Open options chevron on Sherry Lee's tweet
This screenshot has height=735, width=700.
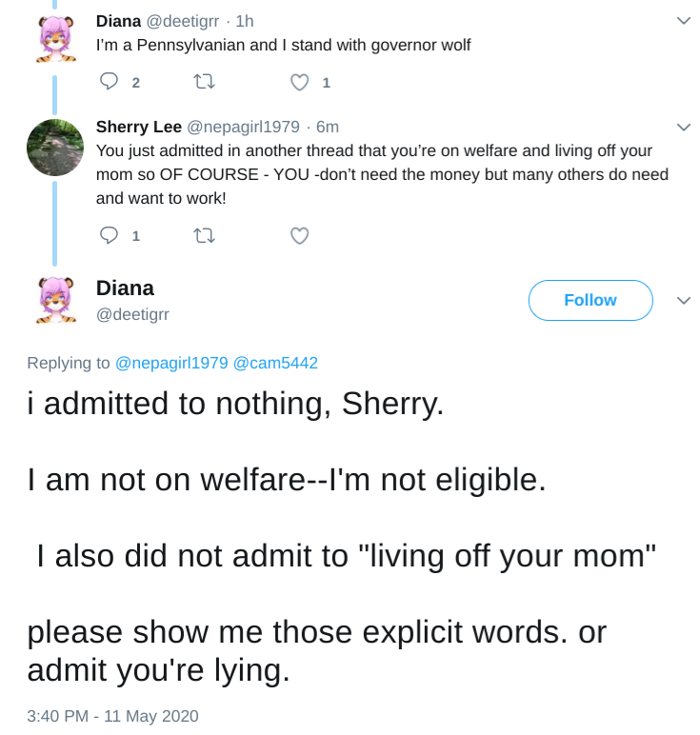click(x=684, y=127)
